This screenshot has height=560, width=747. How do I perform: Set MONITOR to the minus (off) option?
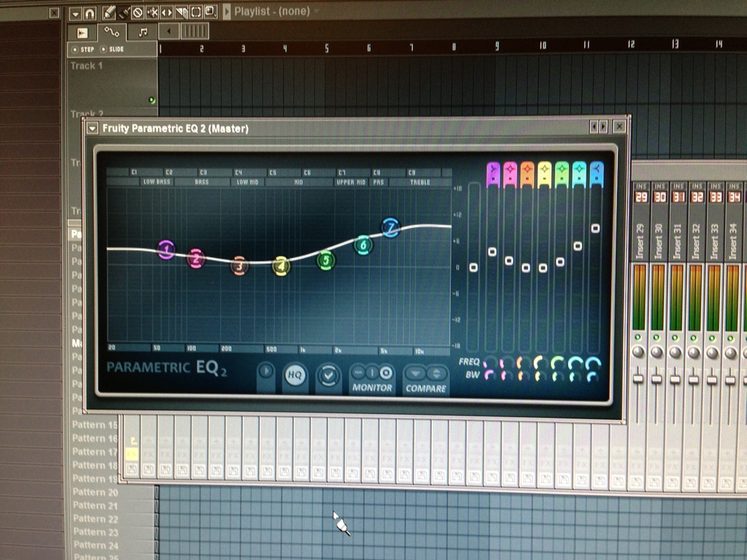(359, 373)
